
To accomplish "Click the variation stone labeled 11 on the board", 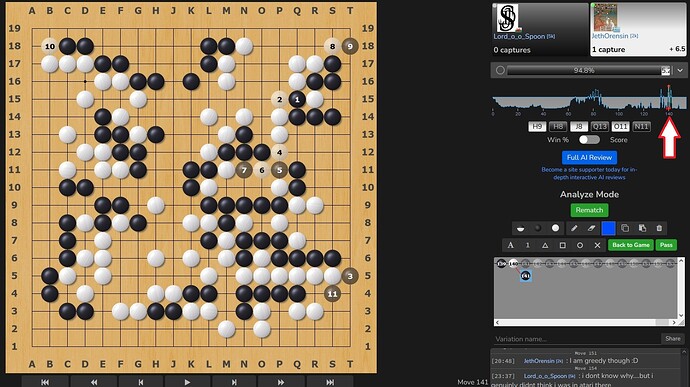I will click(332, 294).
